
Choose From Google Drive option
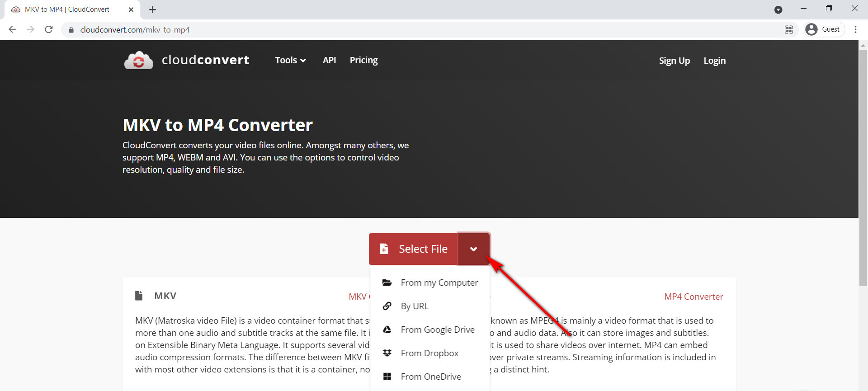(x=430, y=330)
